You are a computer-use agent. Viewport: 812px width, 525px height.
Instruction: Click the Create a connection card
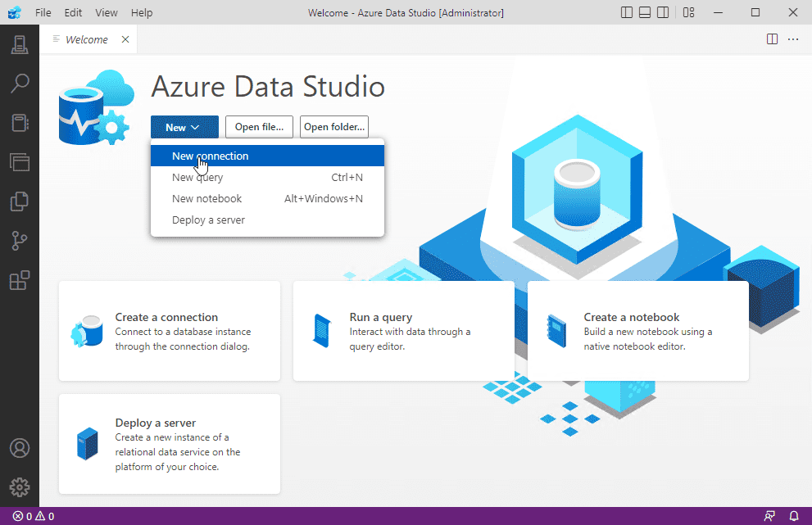click(170, 331)
